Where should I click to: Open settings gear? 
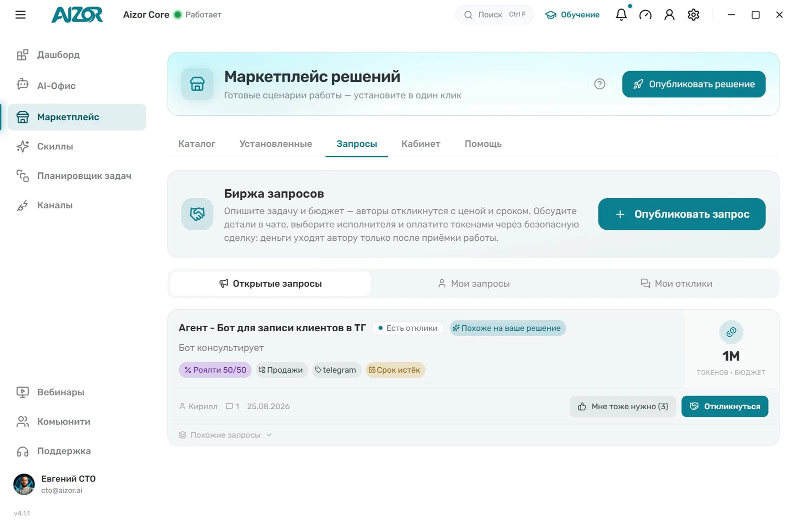click(x=693, y=15)
